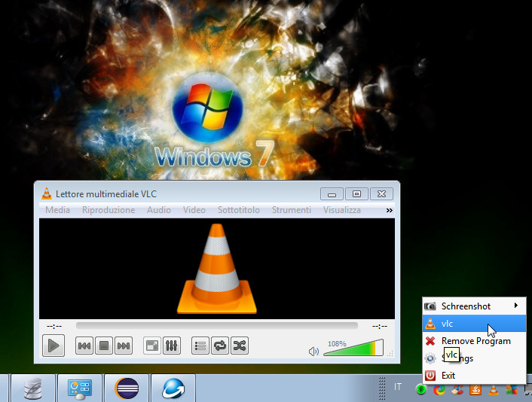The height and width of the screenshot is (402, 532).
Task: Open the Sottotitolo menu
Action: [x=239, y=210]
